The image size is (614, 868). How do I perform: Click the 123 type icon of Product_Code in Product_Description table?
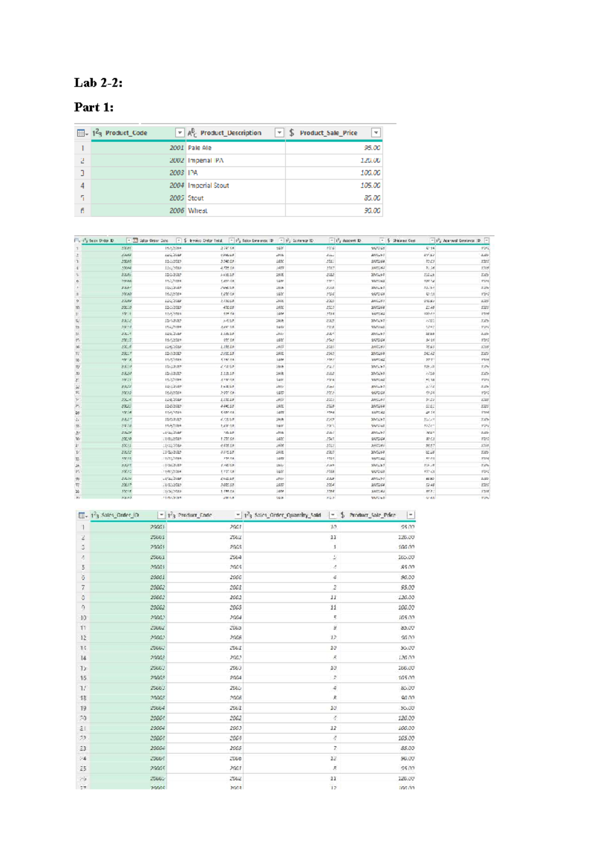click(97, 133)
